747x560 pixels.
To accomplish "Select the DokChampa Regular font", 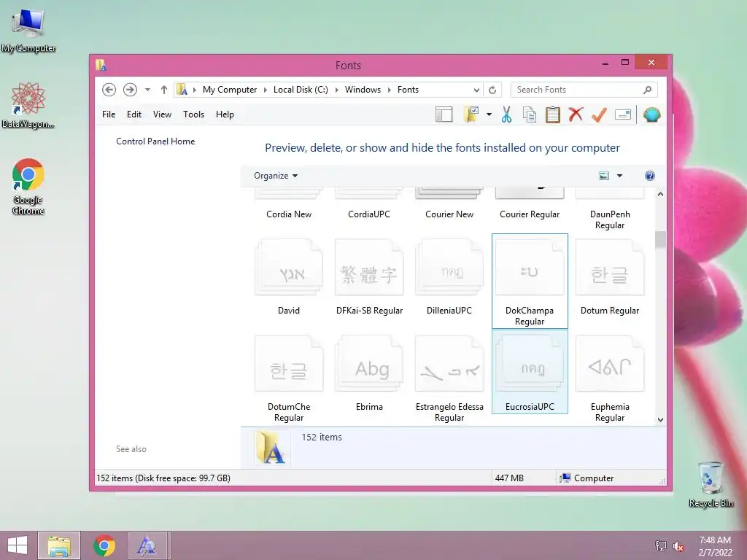I will pos(530,281).
